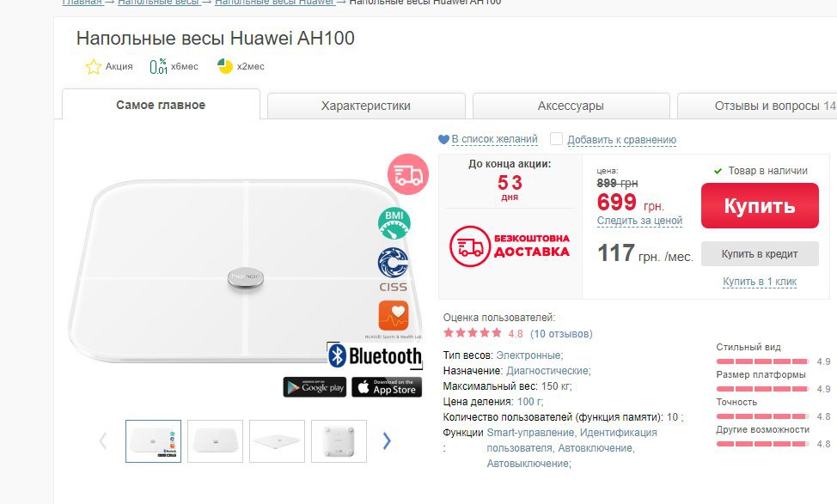Open the Google Play badge
Image resolution: width=837 pixels, height=504 pixels.
315,387
